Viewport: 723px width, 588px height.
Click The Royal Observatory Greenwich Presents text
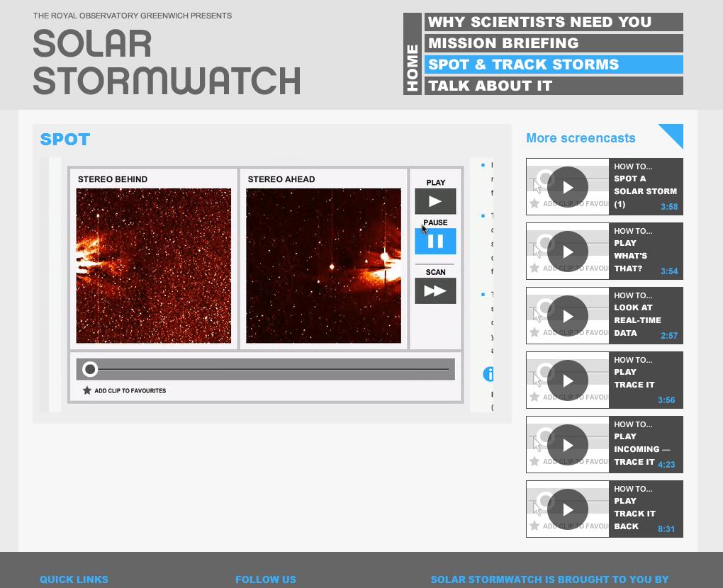coord(133,16)
